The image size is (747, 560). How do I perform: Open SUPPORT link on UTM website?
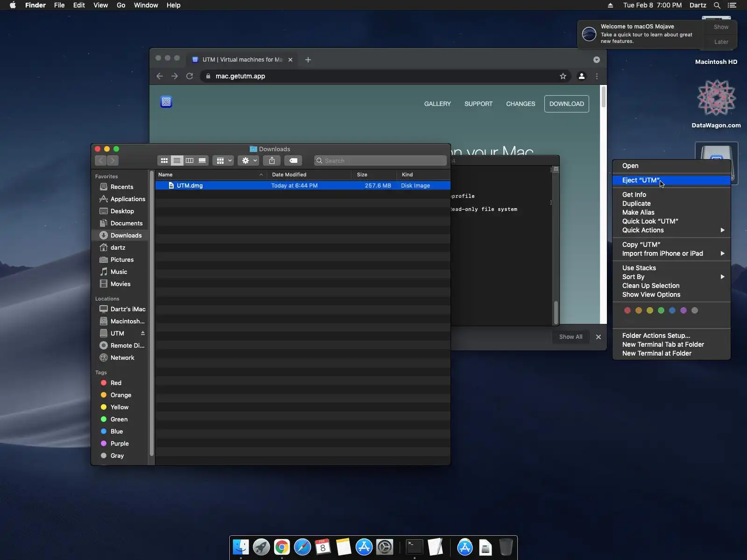[x=479, y=104]
